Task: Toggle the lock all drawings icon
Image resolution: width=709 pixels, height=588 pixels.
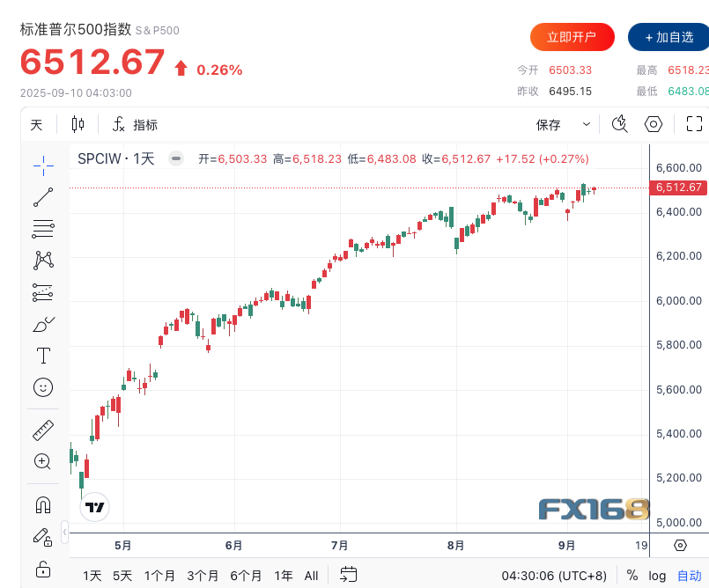Action: pyautogui.click(x=43, y=569)
